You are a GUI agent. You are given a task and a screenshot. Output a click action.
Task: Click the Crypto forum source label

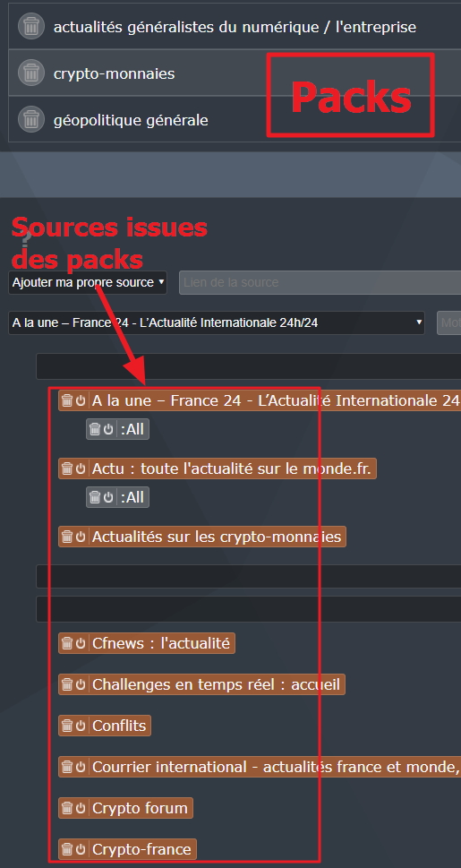tap(140, 808)
